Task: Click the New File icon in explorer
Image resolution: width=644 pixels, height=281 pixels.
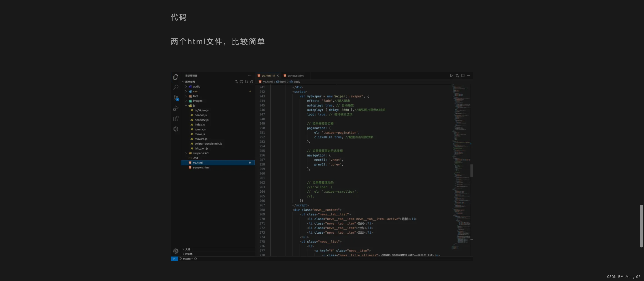Action: pyautogui.click(x=236, y=82)
